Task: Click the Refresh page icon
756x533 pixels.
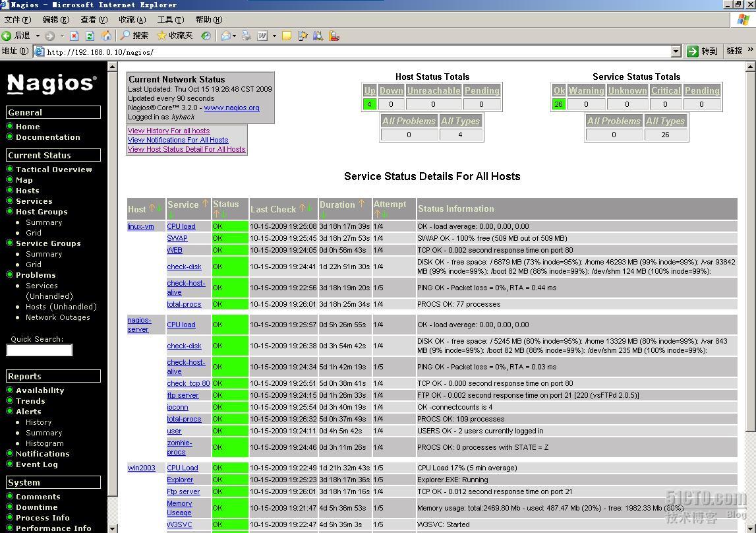Action: pyautogui.click(x=90, y=36)
